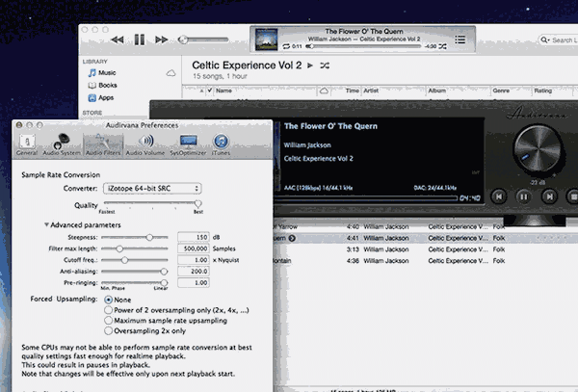Click the Anti-aliasing slider
578x392 pixels.
(x=135, y=272)
